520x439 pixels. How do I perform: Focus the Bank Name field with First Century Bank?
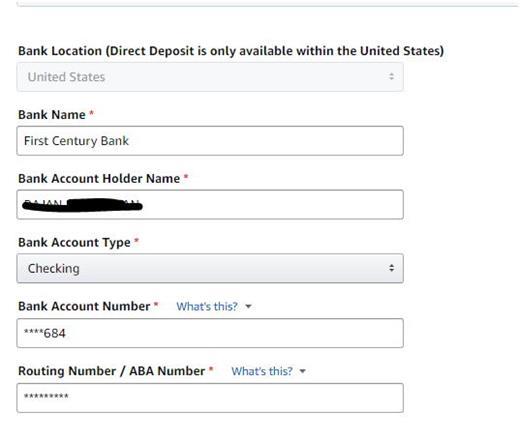[x=210, y=141]
